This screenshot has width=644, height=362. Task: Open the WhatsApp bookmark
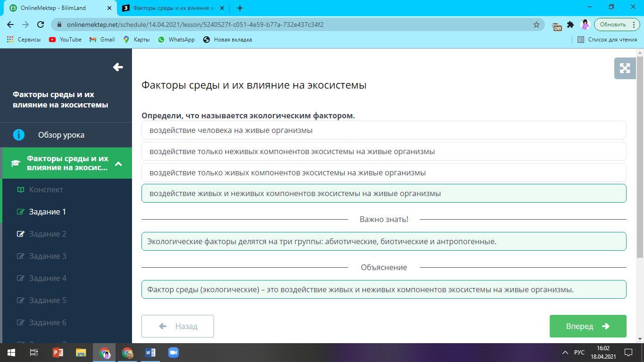176,40
